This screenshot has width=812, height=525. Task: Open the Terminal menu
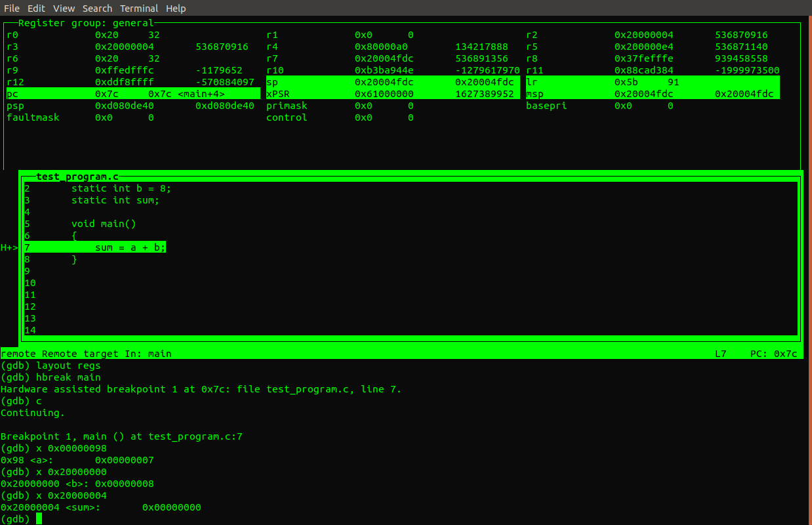point(138,9)
